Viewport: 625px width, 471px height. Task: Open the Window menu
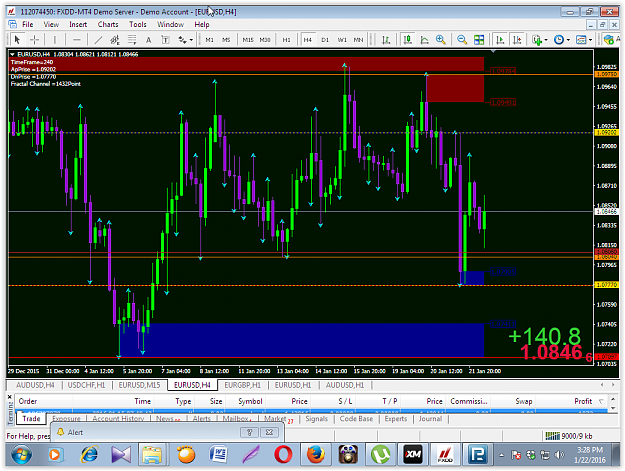click(x=170, y=24)
